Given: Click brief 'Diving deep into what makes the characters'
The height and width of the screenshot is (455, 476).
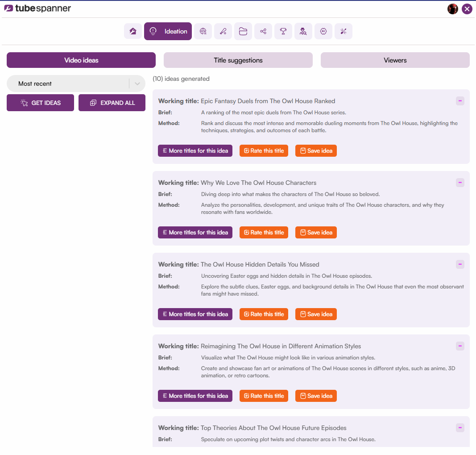Looking at the screenshot, I should coord(290,194).
